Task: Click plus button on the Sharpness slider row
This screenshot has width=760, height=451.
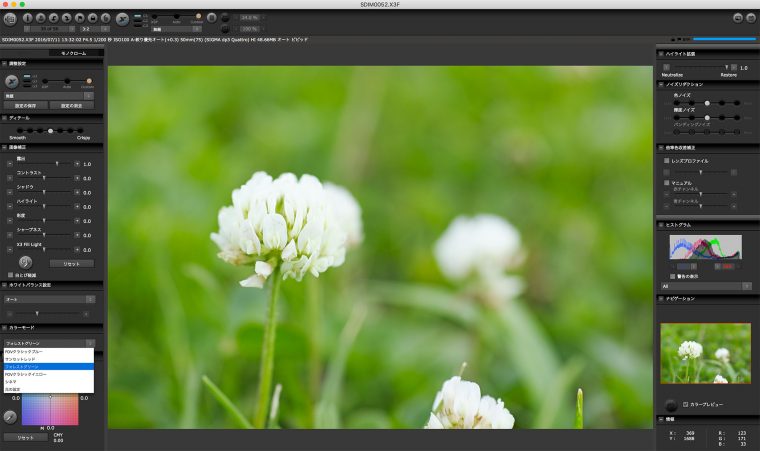Action: 77,235
